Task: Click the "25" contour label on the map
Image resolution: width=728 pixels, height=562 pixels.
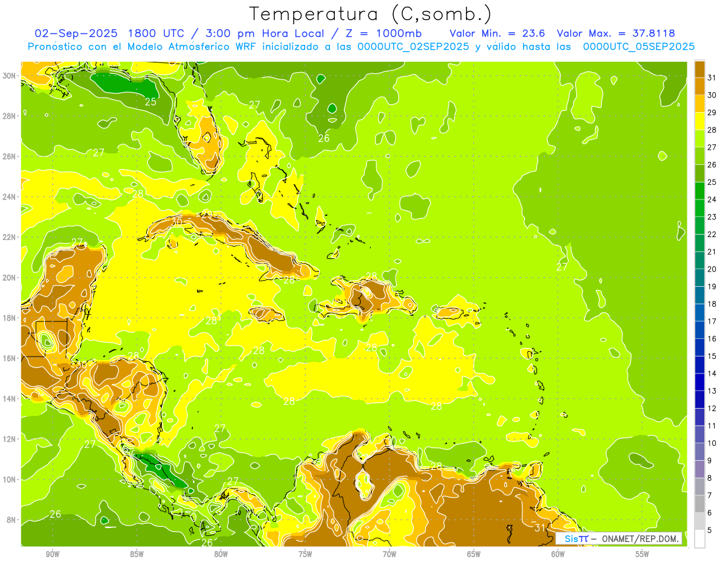Action: tap(150, 101)
